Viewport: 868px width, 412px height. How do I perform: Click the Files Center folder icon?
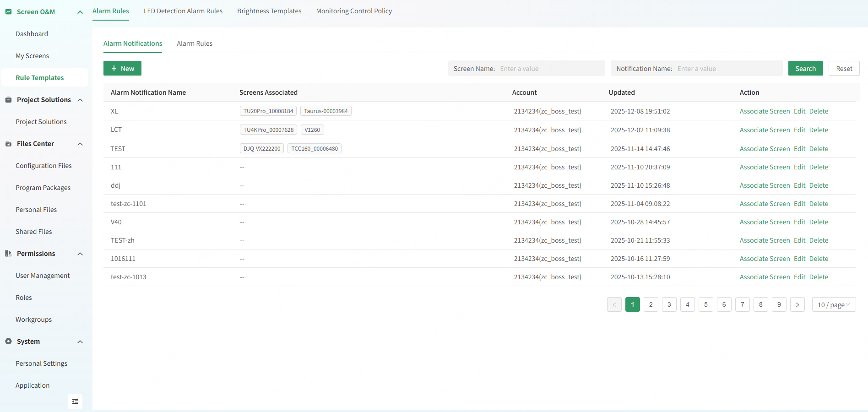click(8, 144)
